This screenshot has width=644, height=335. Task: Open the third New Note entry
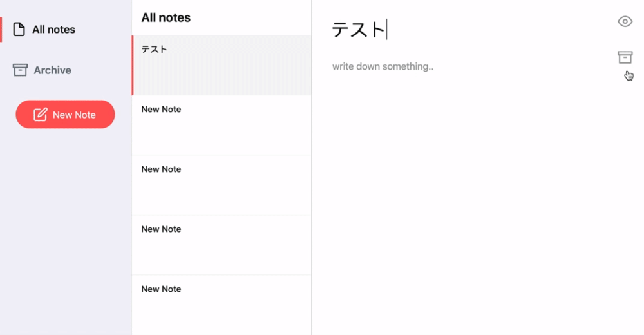(x=222, y=245)
